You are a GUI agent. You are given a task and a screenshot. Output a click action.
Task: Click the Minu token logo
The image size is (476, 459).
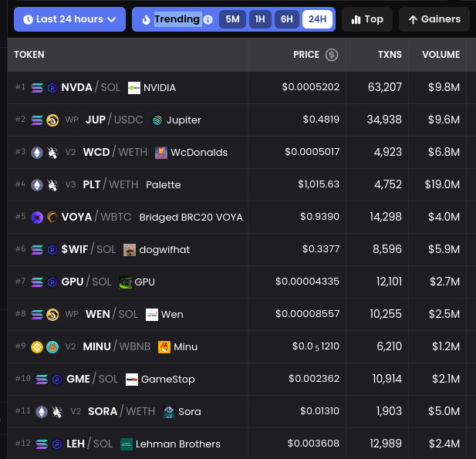(164, 347)
